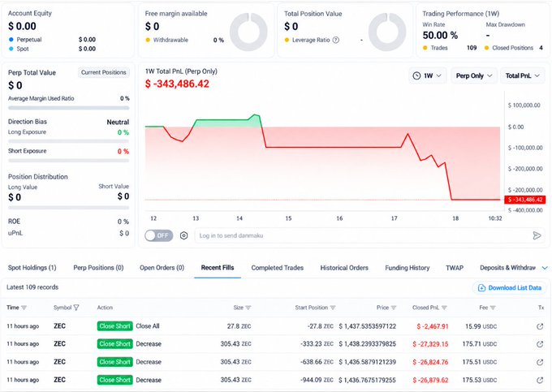
Task: Click the Current Positions button
Action: pos(104,72)
